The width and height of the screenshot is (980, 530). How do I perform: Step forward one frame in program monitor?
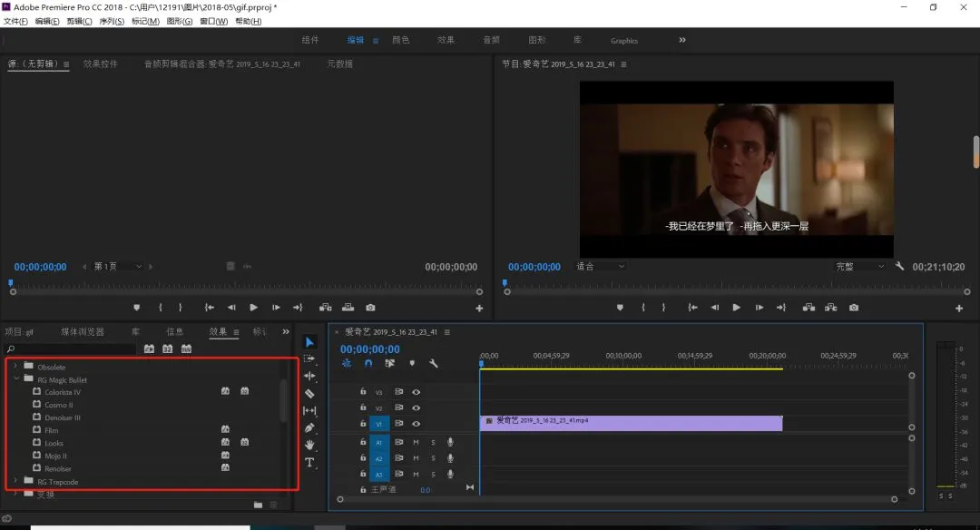(759, 308)
